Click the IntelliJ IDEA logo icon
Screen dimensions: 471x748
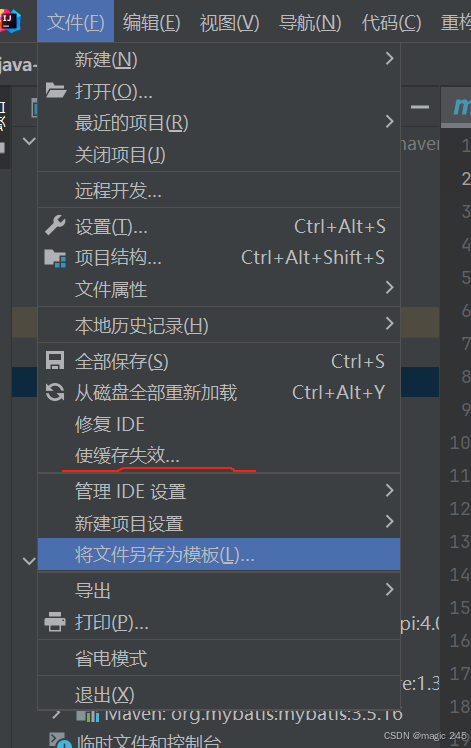click(x=10, y=21)
